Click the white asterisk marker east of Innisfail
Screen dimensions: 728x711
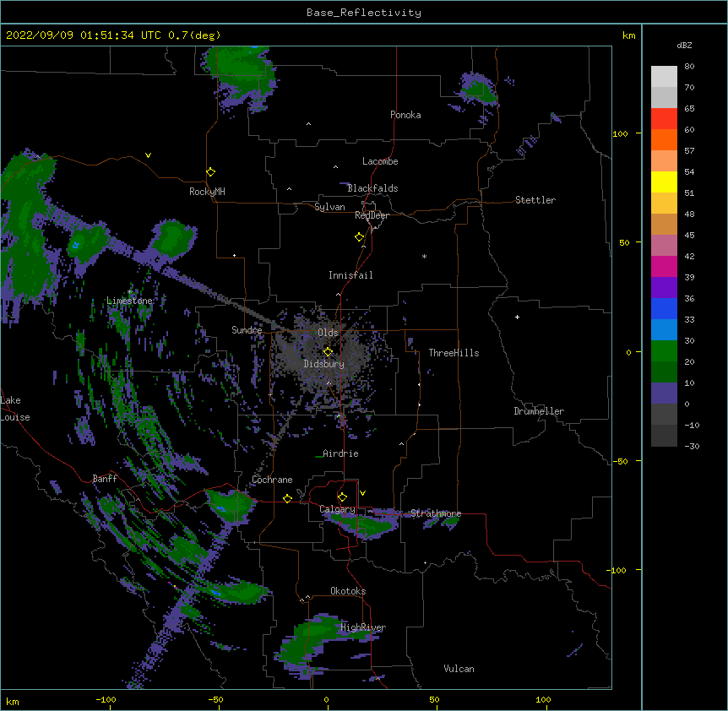[x=424, y=256]
